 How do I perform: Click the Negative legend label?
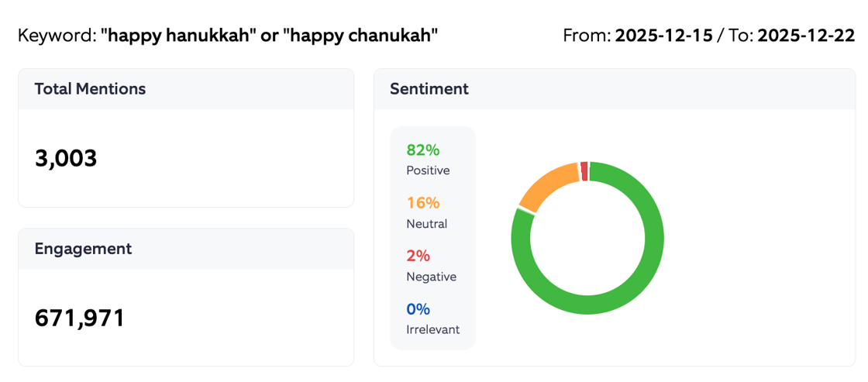pyautogui.click(x=431, y=277)
